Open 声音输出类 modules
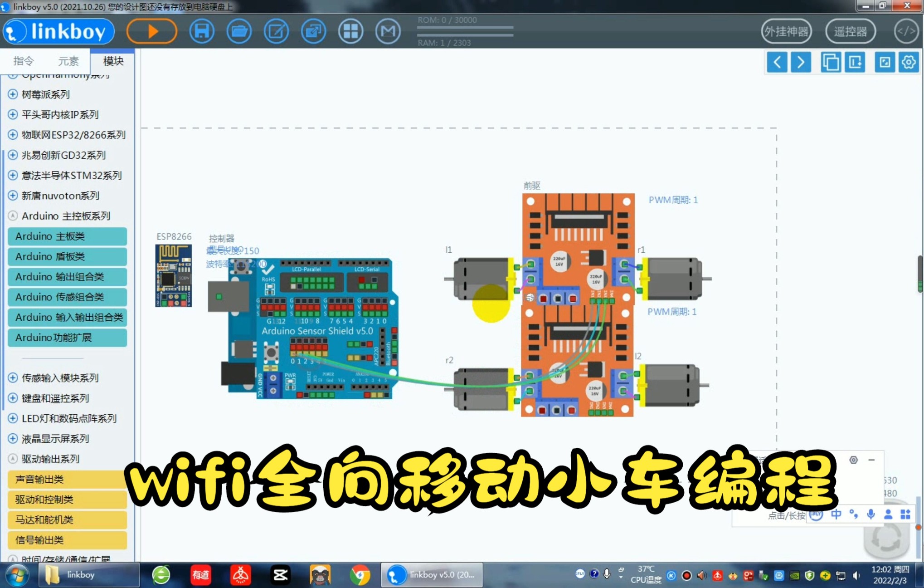The height and width of the screenshot is (588, 924). (67, 479)
